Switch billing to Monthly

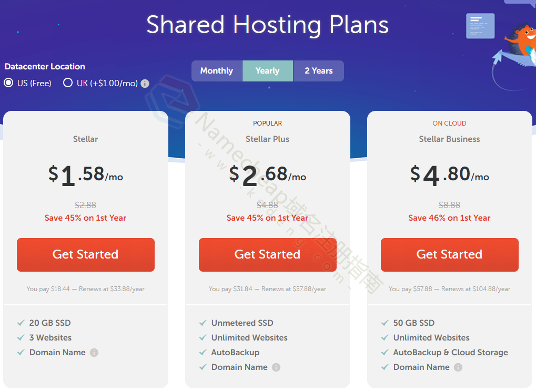pos(217,71)
